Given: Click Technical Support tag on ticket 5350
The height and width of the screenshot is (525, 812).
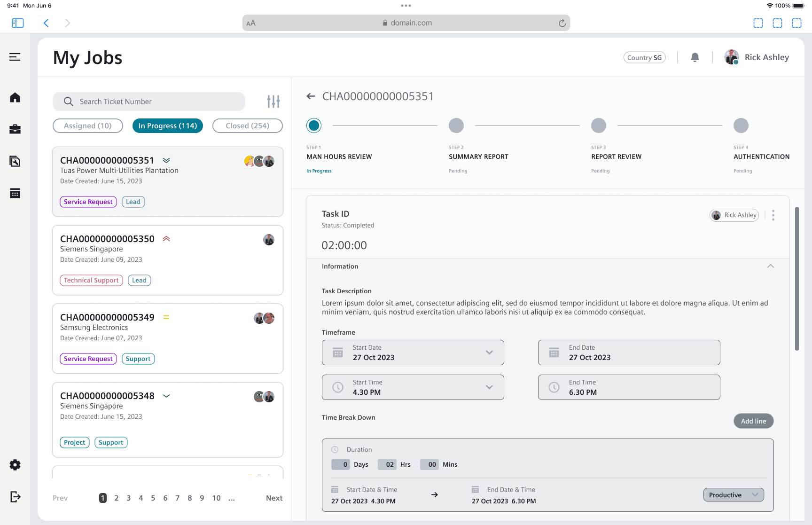Looking at the screenshot, I should tap(91, 280).
